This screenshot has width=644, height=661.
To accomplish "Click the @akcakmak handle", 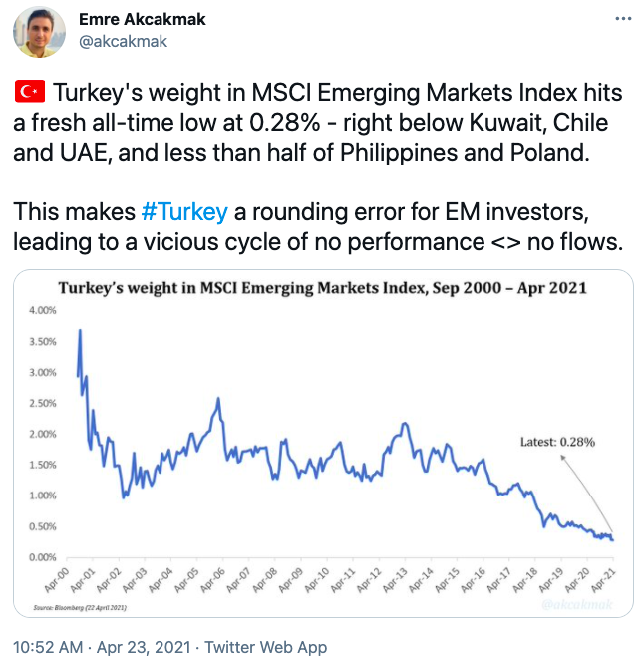I will tap(123, 41).
